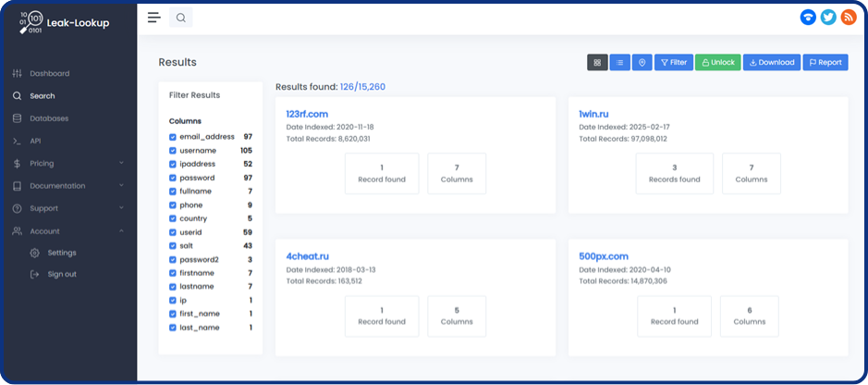Viewport: 868px width, 385px height.
Task: Open Databases from the sidebar
Action: tap(48, 118)
